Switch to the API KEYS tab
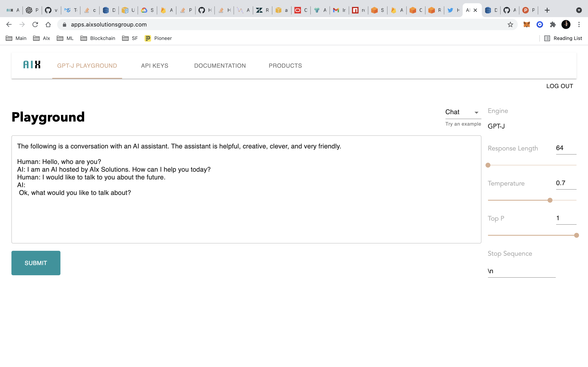Screen dimensions: 588x367 point(155,66)
